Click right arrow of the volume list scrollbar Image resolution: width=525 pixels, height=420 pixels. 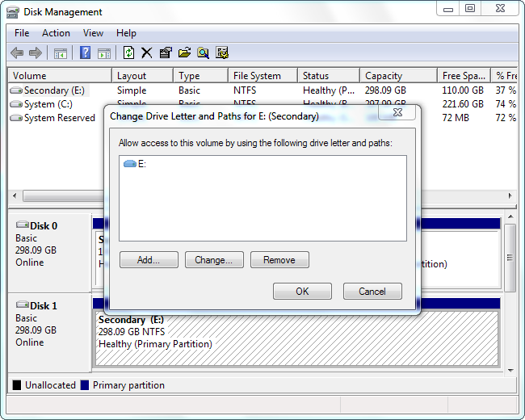pos(510,195)
